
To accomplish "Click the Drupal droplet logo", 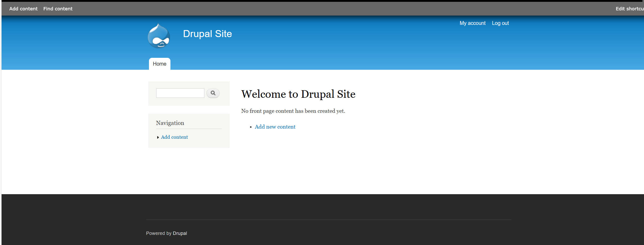I will click(159, 36).
